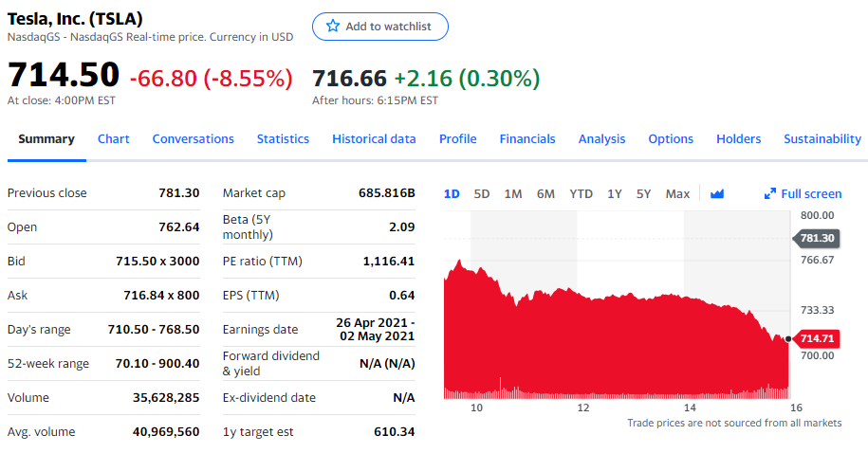
Task: Show the Max chart range
Action: [677, 194]
